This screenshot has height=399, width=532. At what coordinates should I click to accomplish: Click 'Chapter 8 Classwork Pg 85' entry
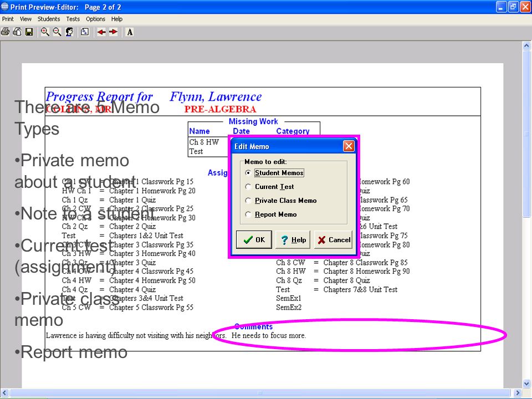click(x=365, y=262)
